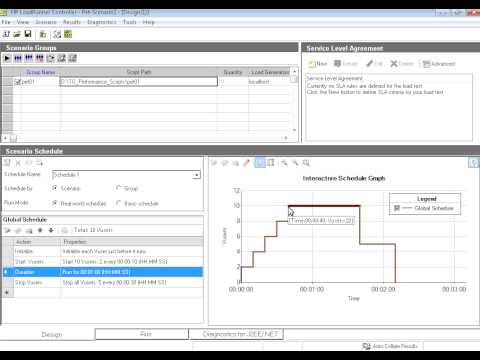Click the Edit button in Service Level Agreement
480x360 pixels.
pyautogui.click(x=374, y=64)
